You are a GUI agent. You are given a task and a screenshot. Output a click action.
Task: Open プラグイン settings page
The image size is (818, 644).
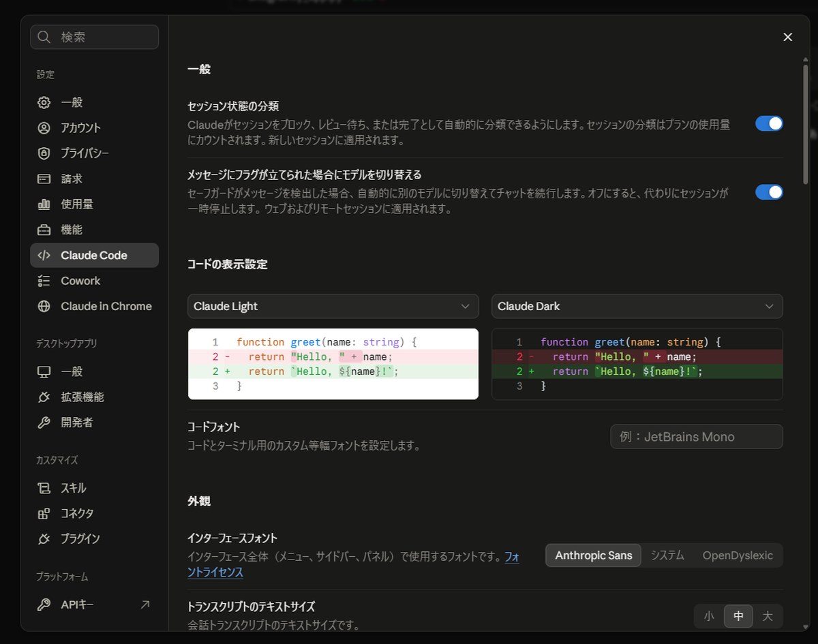pos(95,538)
